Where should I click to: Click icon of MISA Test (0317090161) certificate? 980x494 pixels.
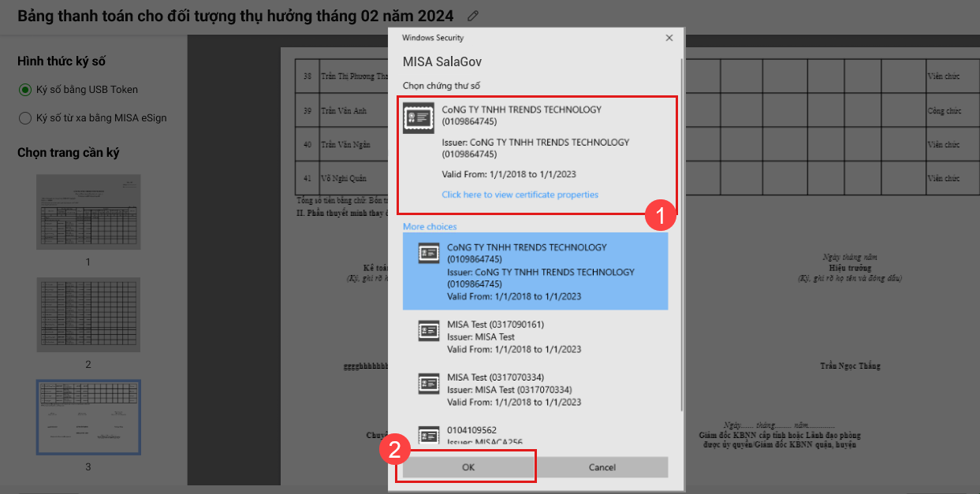point(429,330)
